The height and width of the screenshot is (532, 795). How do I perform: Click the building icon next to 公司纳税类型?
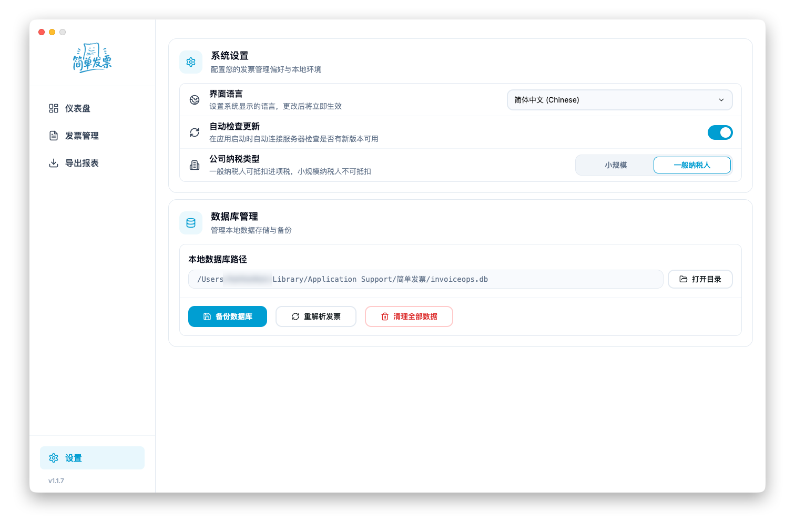(x=195, y=165)
